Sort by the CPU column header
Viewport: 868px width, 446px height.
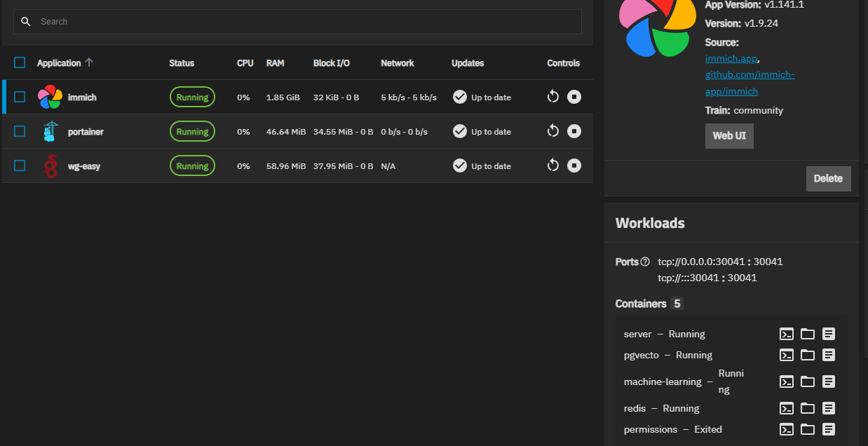[245, 63]
